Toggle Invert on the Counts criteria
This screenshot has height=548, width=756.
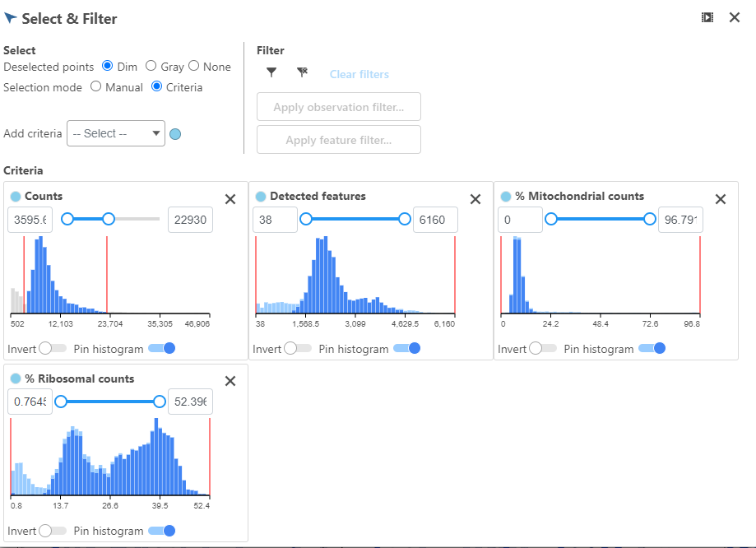[x=52, y=348]
